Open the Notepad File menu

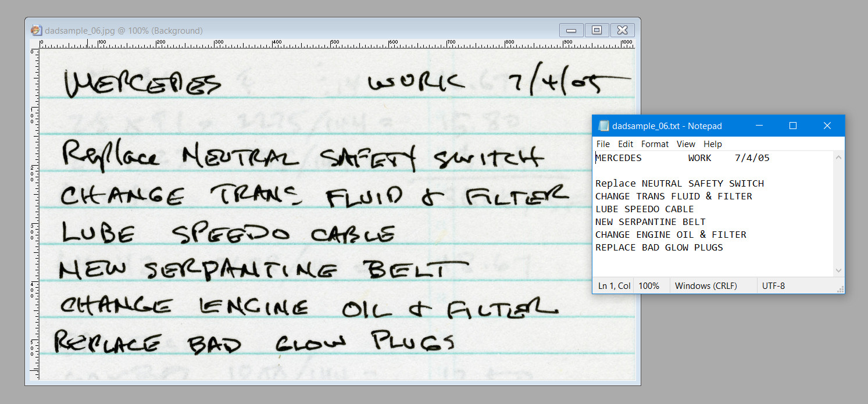[x=603, y=144]
